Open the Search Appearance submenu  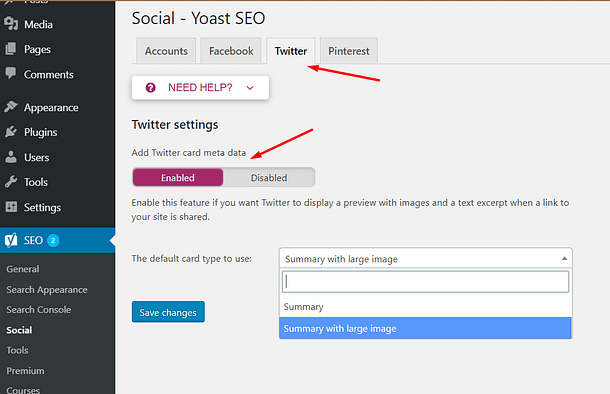[47, 290]
